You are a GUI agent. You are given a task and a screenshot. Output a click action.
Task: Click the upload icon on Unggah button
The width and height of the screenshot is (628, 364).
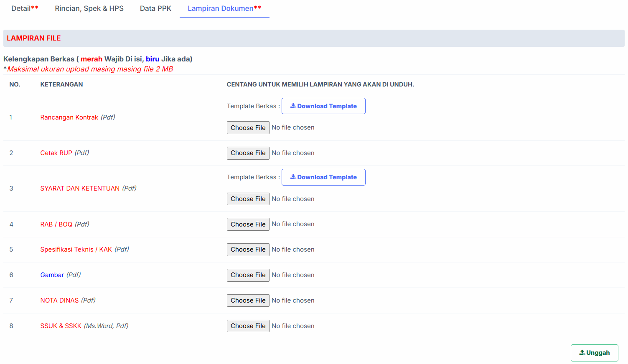pos(582,353)
